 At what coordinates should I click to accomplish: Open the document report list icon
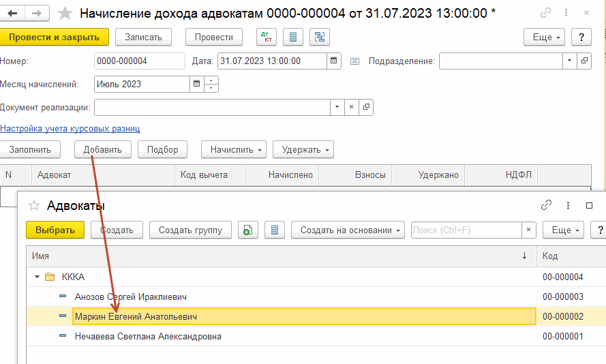click(292, 37)
